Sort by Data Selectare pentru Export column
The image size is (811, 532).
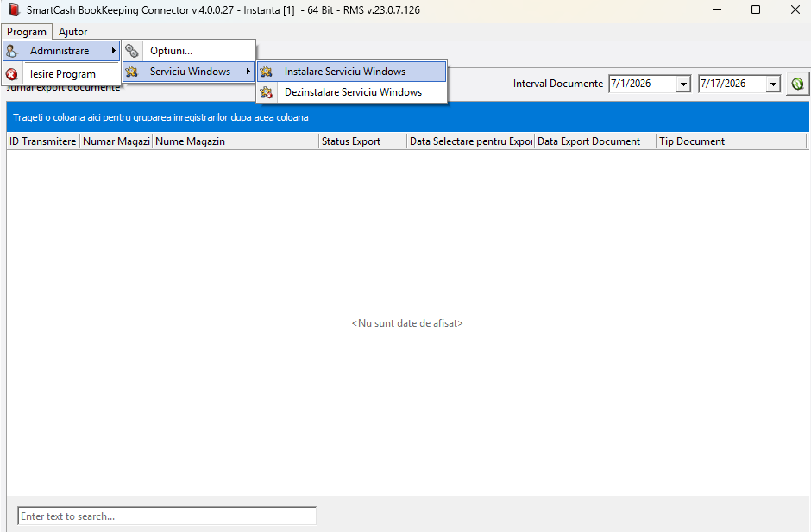point(471,141)
